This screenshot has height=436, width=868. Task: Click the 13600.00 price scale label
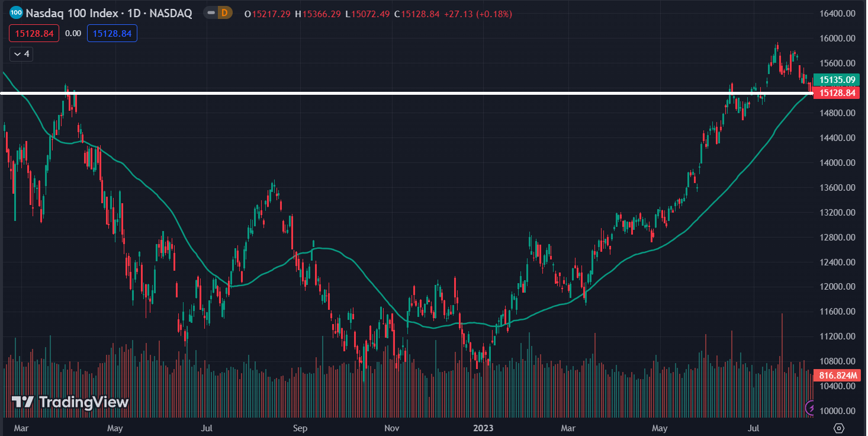pos(838,188)
